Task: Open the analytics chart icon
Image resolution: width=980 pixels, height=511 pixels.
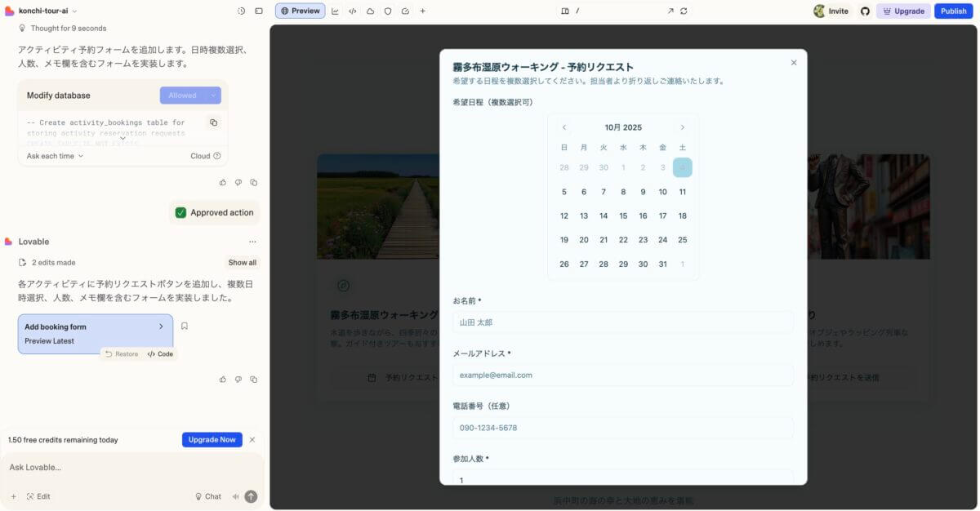Action: tap(335, 11)
